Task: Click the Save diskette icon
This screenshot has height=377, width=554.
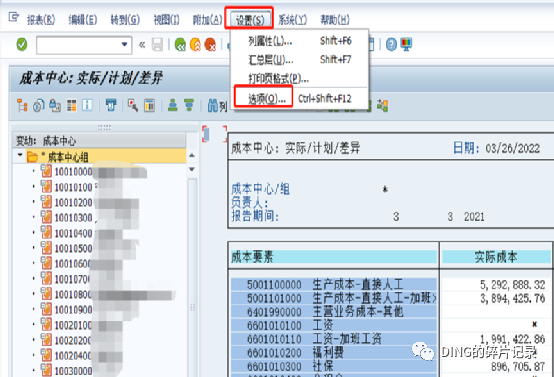Action: pos(157,45)
